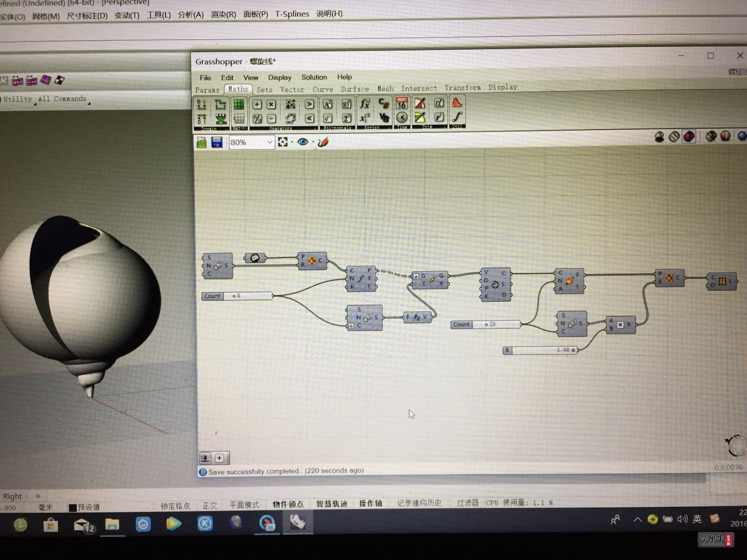The image size is (747, 560).
Task: Click the B slider showing 1.00
Action: tap(541, 350)
